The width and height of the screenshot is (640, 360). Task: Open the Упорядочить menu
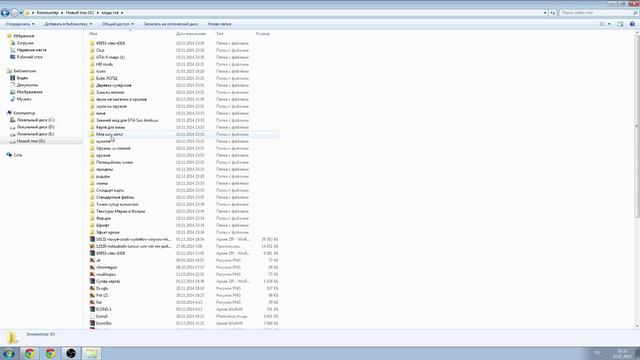(x=20, y=24)
